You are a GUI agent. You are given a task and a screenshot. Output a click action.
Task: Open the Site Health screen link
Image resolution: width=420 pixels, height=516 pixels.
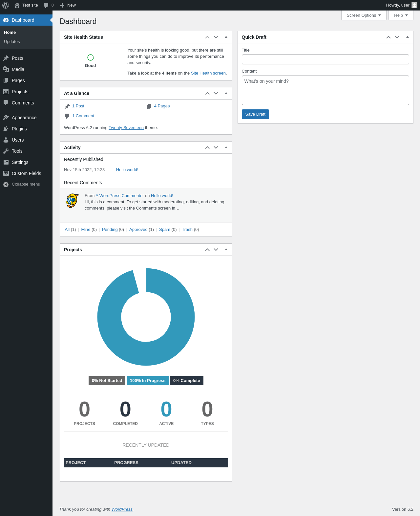pos(208,73)
